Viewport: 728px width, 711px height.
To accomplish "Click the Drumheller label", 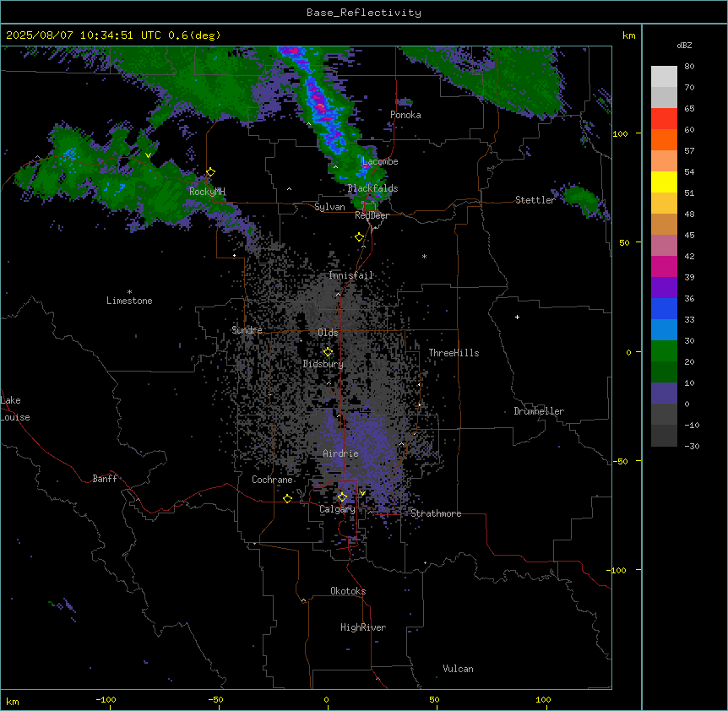I will 539,411.
